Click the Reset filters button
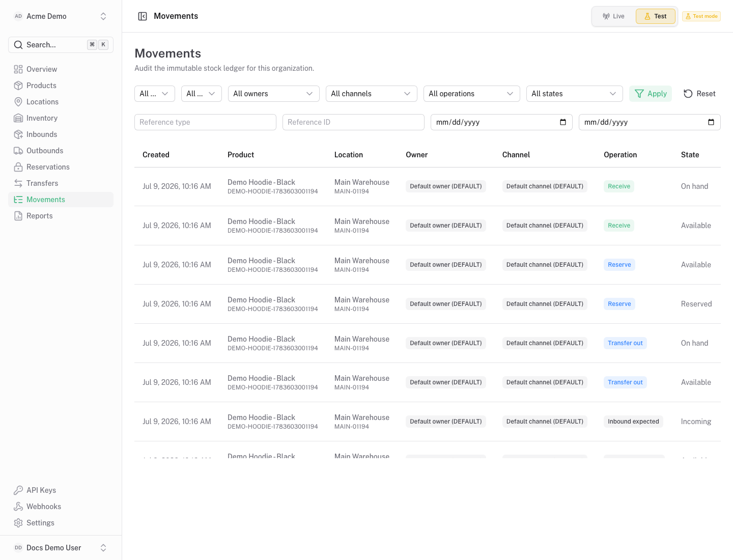 pos(699,94)
